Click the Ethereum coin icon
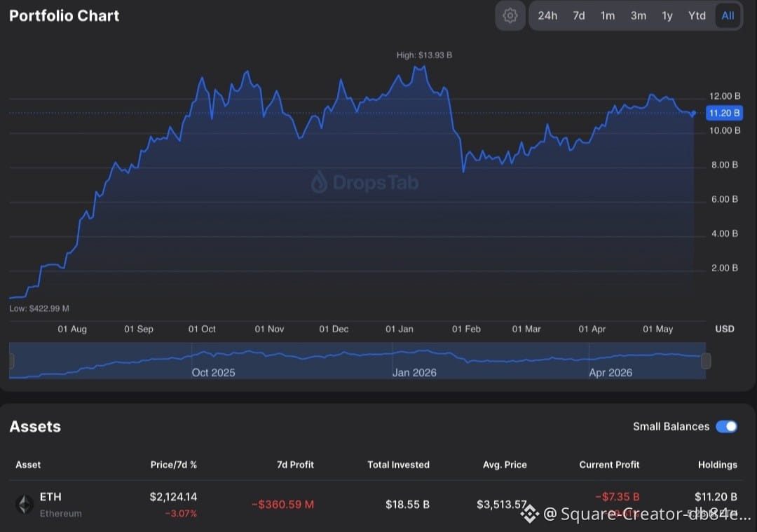Screen dimensions: 757x532 tap(24, 505)
